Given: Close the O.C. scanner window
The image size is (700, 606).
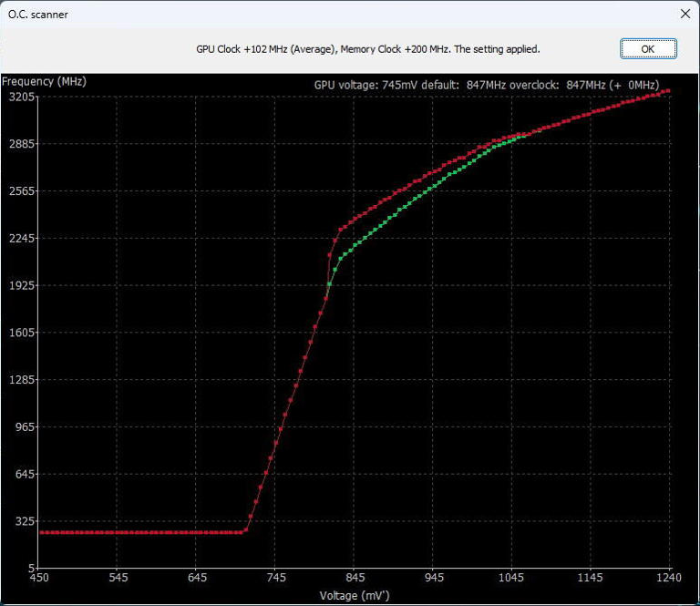Looking at the screenshot, I should click(x=685, y=14).
